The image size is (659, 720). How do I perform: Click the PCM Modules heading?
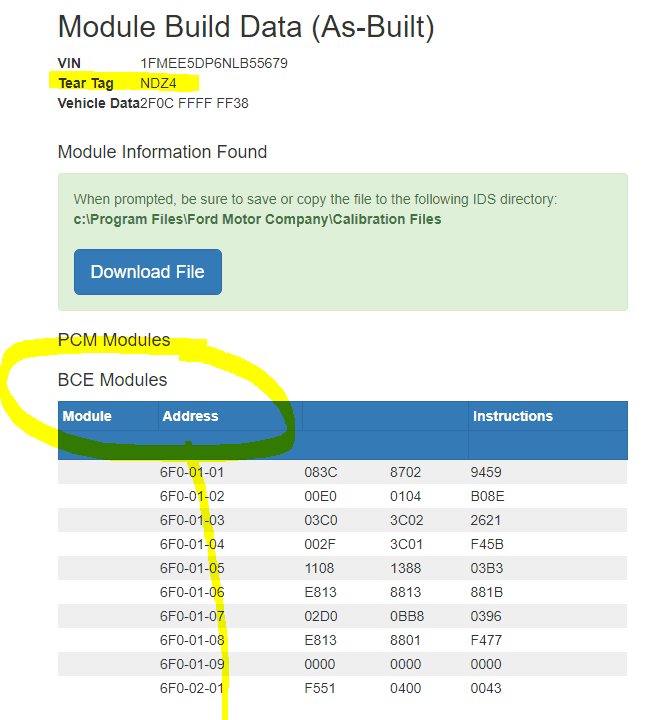coord(114,340)
